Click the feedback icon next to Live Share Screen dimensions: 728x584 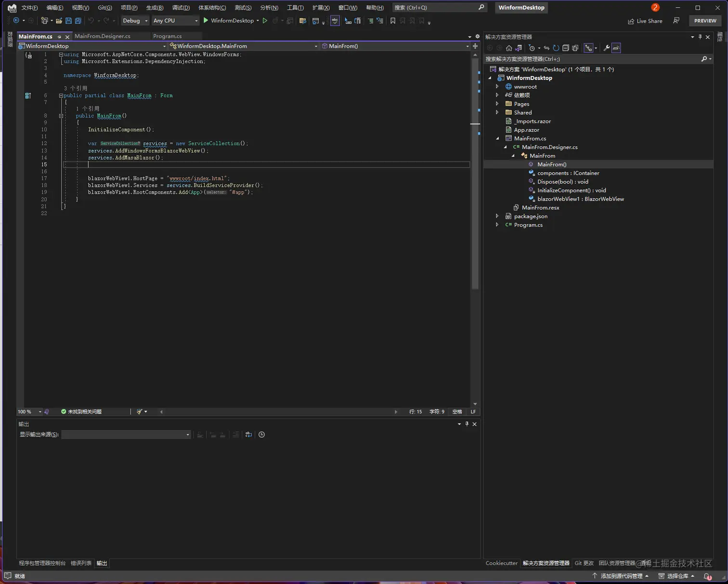tap(676, 21)
